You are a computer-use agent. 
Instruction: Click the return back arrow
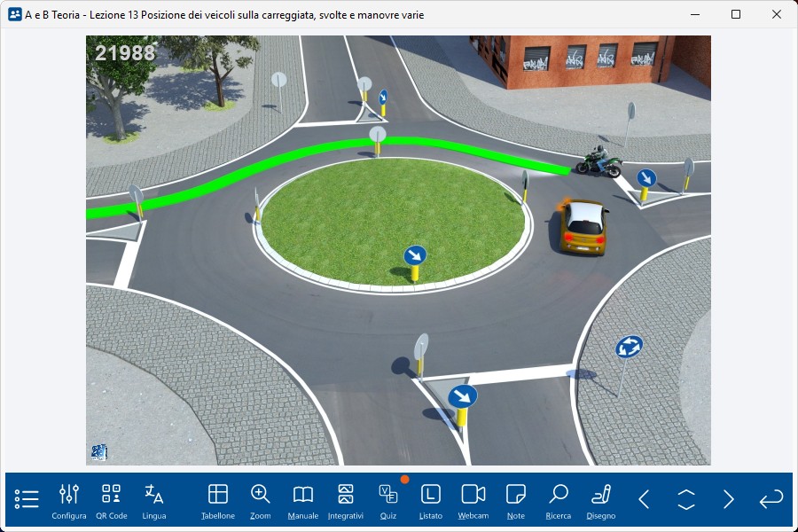[771, 499]
